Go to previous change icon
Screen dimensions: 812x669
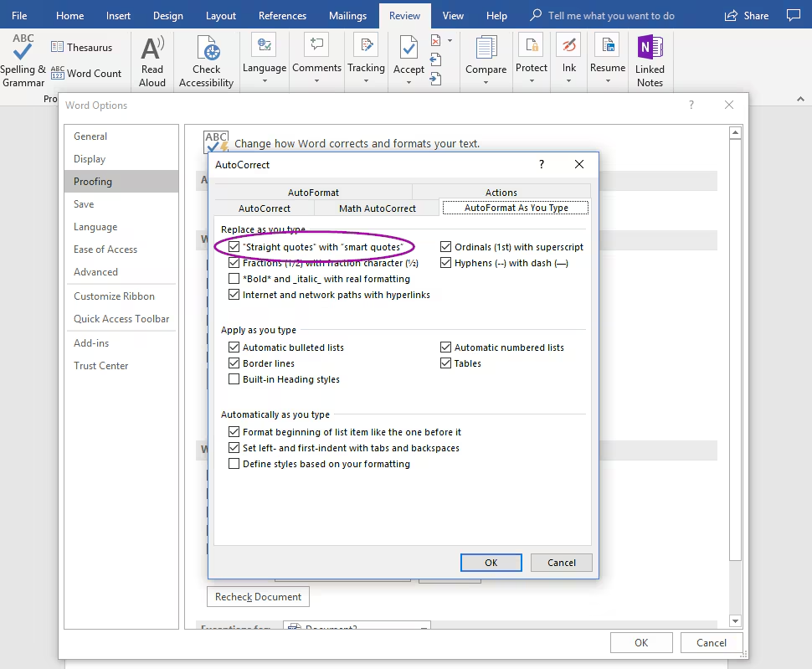coord(436,59)
